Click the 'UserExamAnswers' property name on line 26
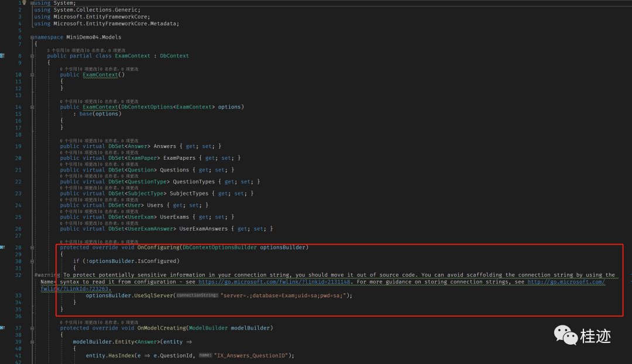 tap(204, 229)
